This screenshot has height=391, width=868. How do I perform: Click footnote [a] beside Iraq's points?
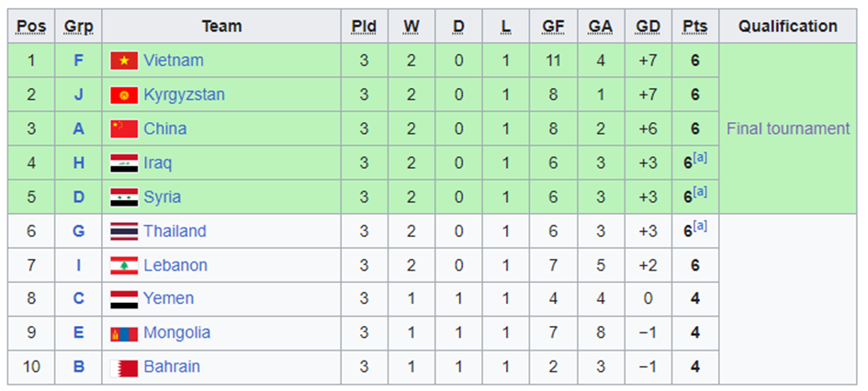(700, 158)
